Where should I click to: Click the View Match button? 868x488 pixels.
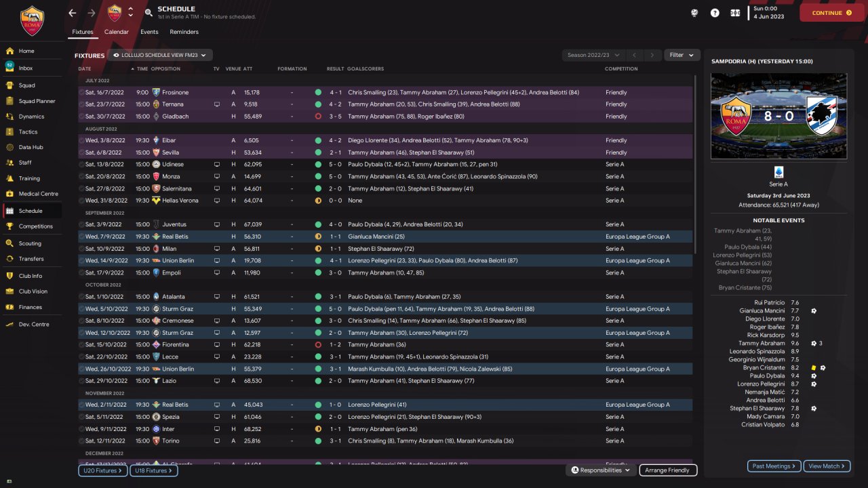827,466
